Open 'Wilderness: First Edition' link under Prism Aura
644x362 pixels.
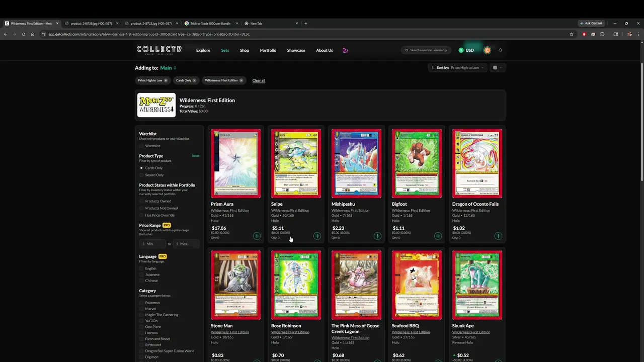coord(230,211)
